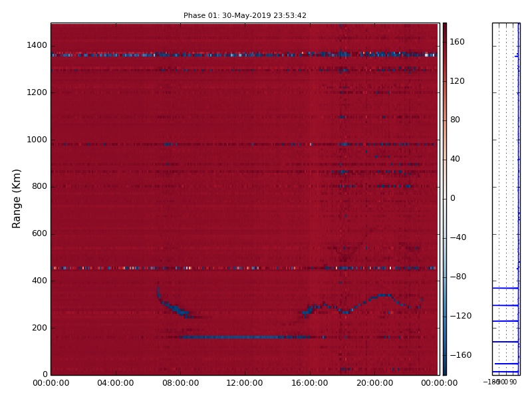Click the y-axis tick label '1000'

[x=37, y=140]
